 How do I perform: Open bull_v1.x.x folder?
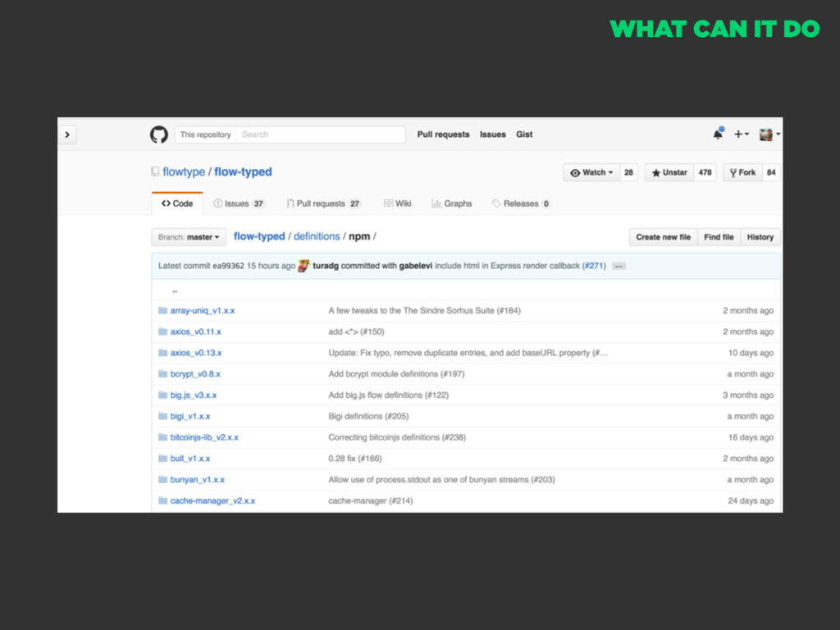[x=190, y=459]
